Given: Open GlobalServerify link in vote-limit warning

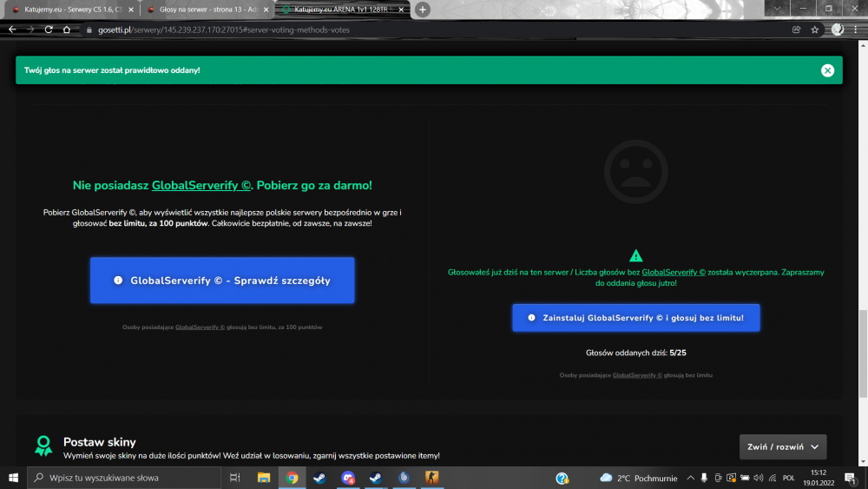Looking at the screenshot, I should click(x=674, y=273).
